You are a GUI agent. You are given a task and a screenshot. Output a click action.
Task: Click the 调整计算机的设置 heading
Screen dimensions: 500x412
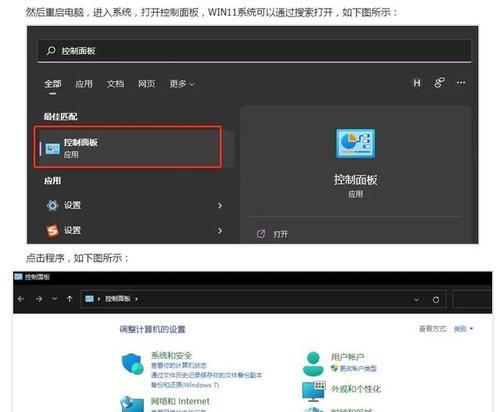pyautogui.click(x=152, y=329)
